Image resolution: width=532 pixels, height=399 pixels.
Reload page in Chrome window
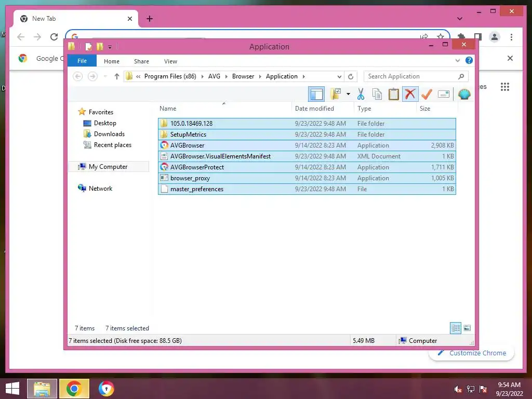[x=54, y=37]
